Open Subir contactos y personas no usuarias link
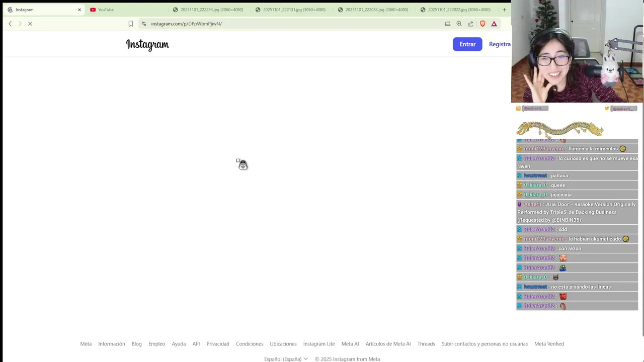Viewport: 644px width, 362px height. 485,344
